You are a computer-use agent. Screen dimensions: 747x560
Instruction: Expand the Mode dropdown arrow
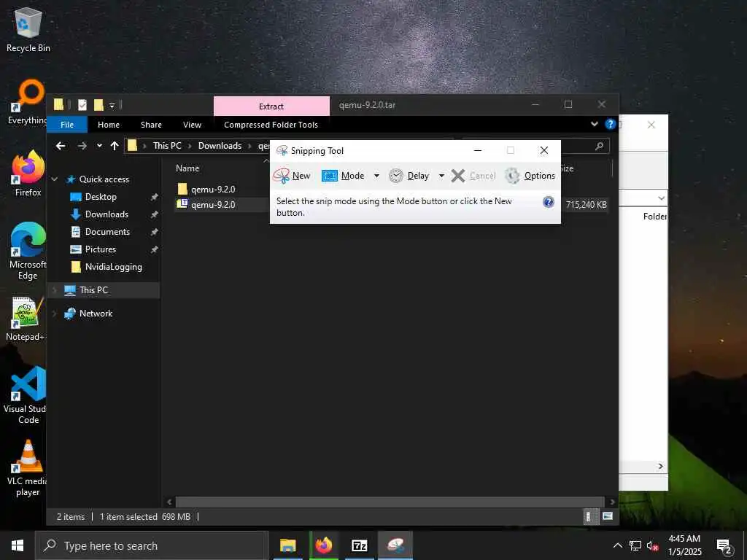point(376,176)
